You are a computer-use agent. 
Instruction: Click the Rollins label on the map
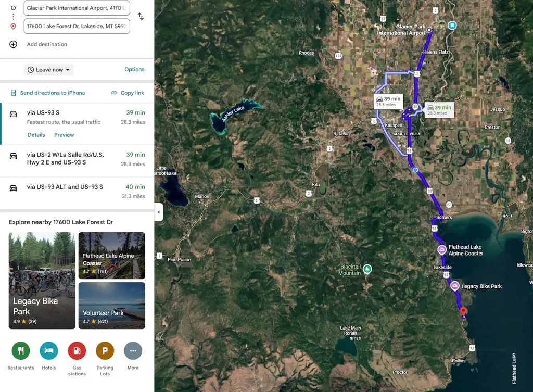(x=459, y=361)
